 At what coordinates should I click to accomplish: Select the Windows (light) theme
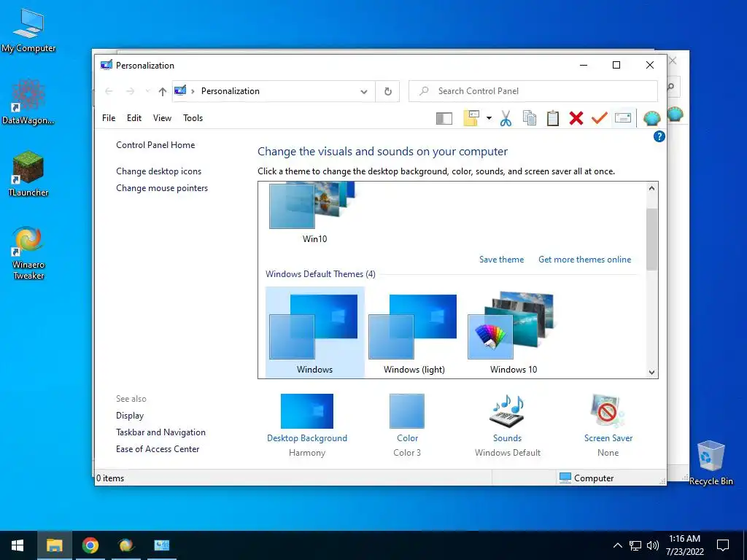414,332
